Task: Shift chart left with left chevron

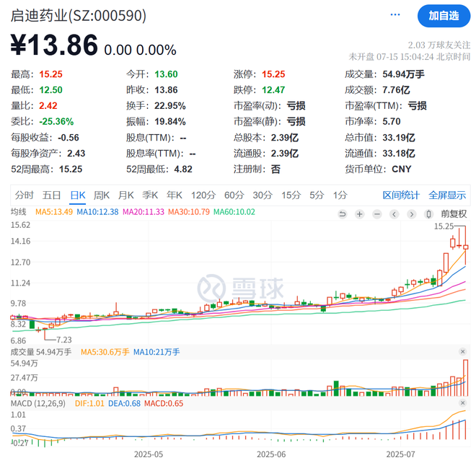Action: 394,214
